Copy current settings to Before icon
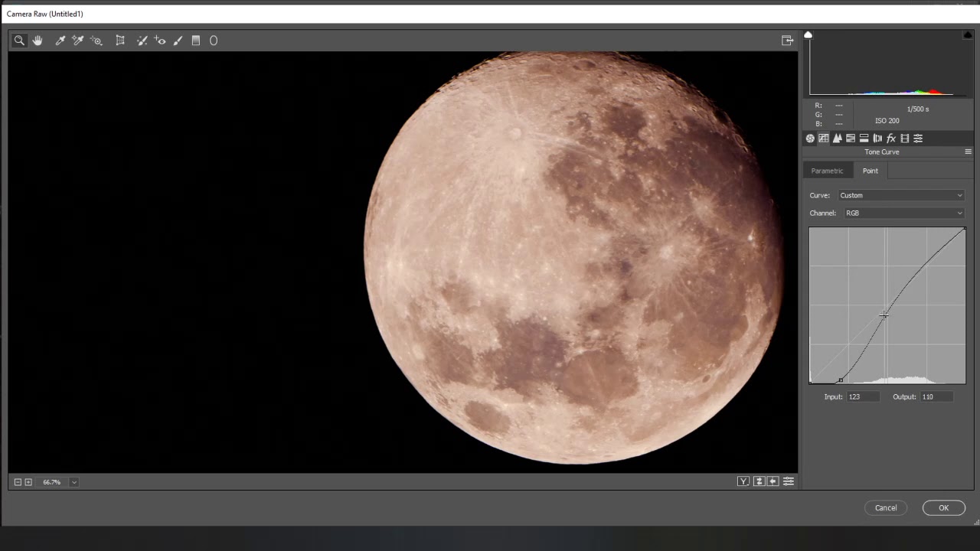980x551 pixels. coord(773,481)
